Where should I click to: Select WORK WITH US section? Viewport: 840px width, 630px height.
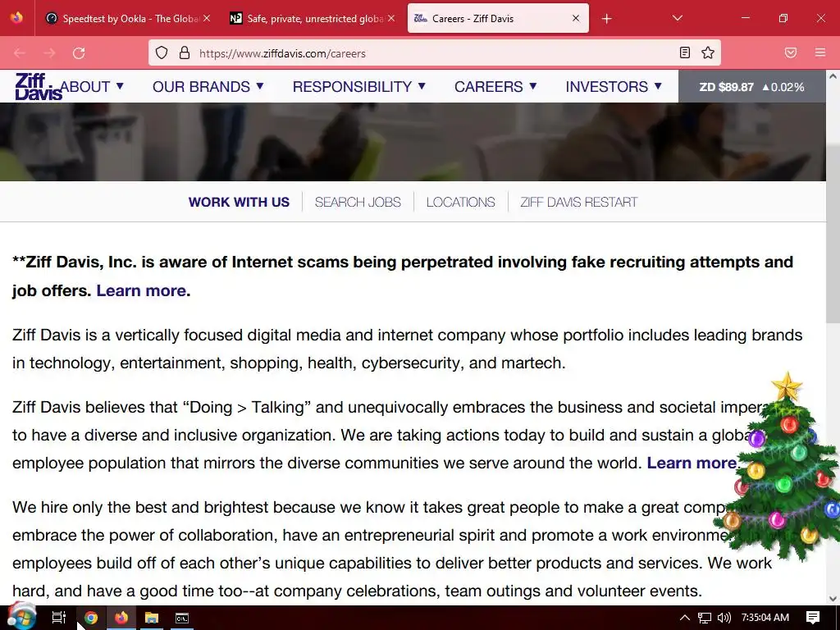(239, 202)
